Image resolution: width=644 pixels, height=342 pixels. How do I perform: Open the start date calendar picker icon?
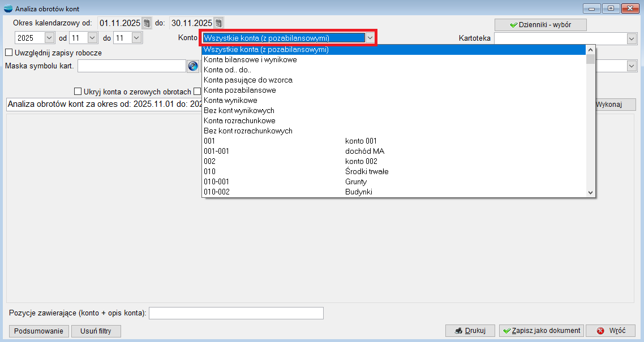147,23
